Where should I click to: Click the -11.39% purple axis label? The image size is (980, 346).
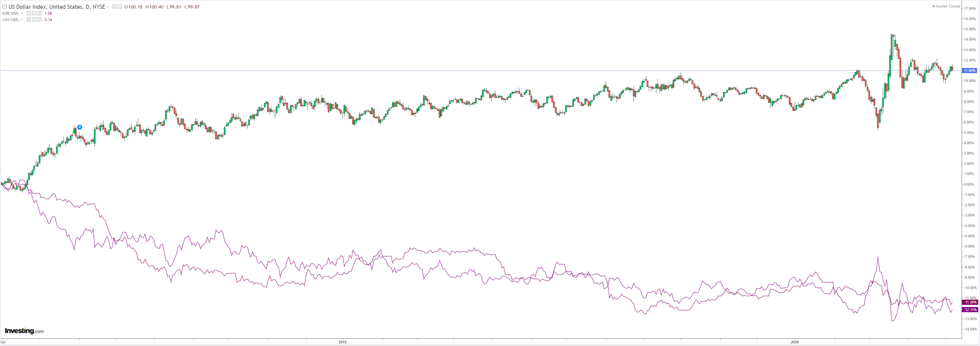(x=969, y=302)
